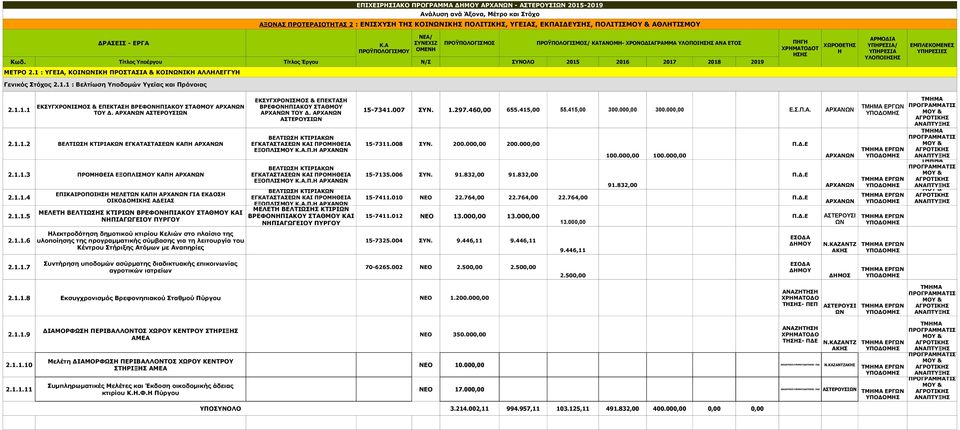The height and width of the screenshot is (430, 960).
Task: Select code cell '2.1.1.6'
Action: pyautogui.click(x=18, y=241)
